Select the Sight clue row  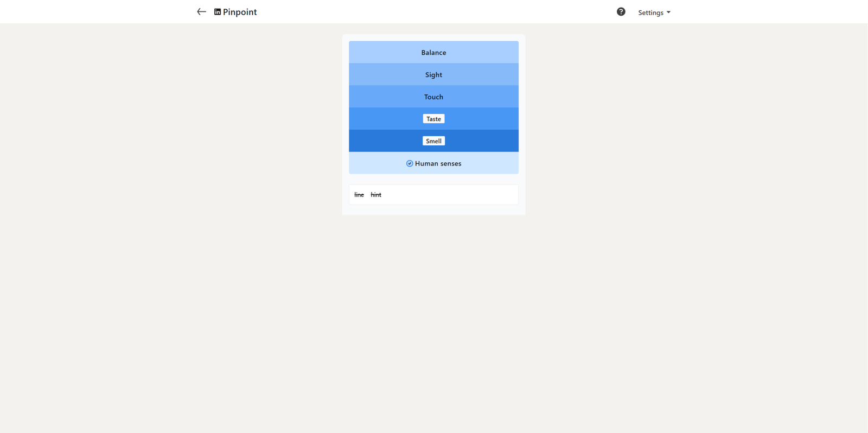pos(433,75)
